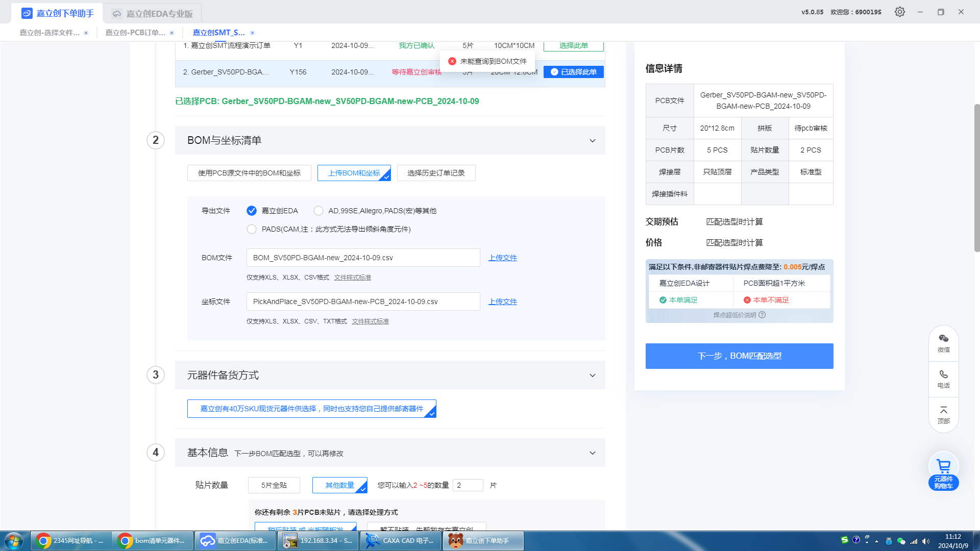
Task: Click 下一步，BOM匹配选型 button
Action: click(739, 356)
